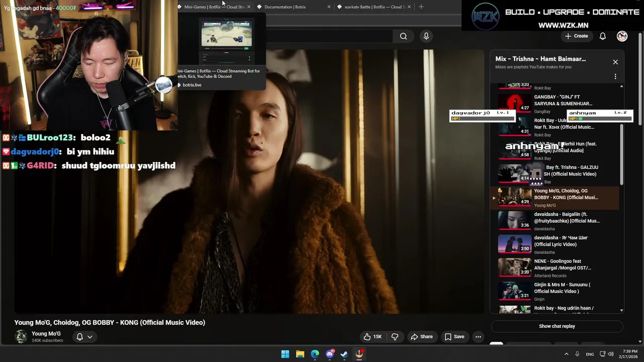
Task: Play NENE Goolingoo playlist item
Action: point(555,268)
